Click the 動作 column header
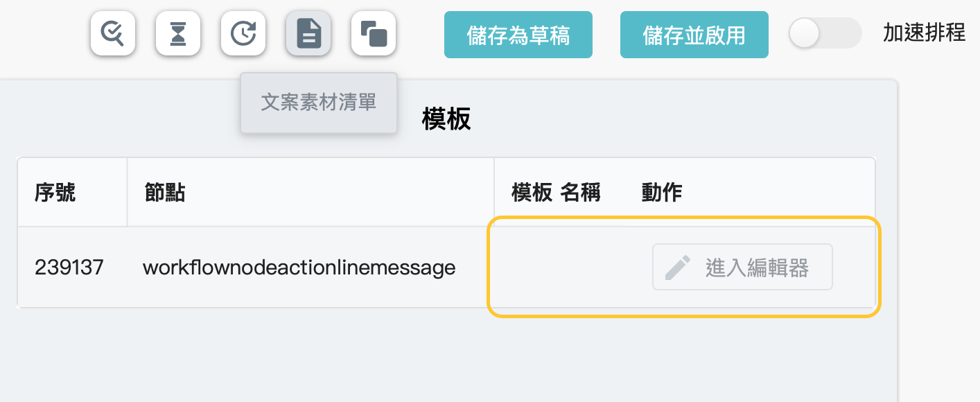The height and width of the screenshot is (402, 980). [662, 193]
